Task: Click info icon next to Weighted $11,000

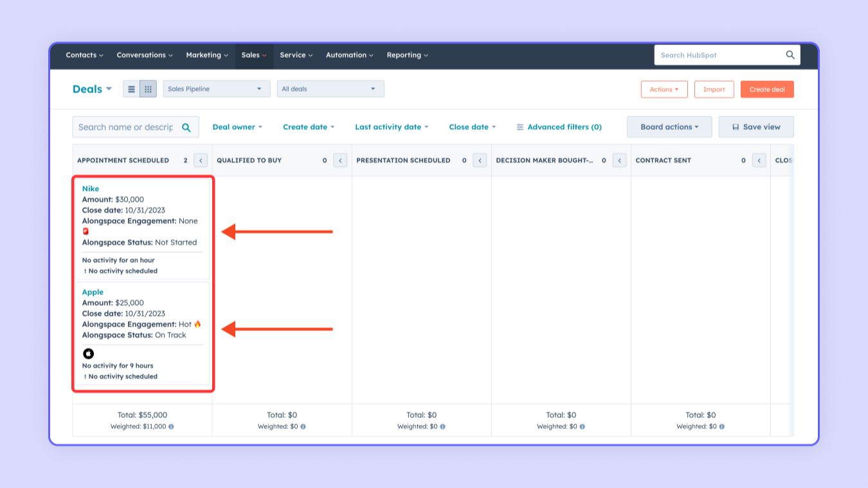Action: 171,427
